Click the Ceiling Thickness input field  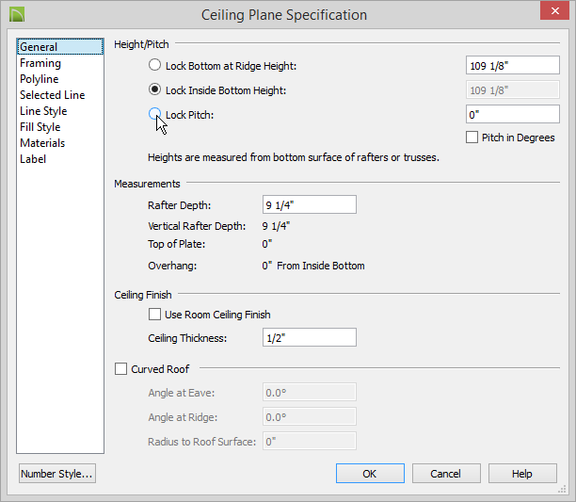click(x=309, y=337)
